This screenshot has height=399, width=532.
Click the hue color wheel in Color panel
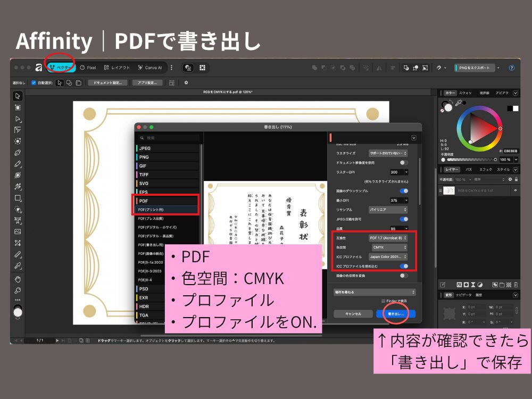click(479, 129)
